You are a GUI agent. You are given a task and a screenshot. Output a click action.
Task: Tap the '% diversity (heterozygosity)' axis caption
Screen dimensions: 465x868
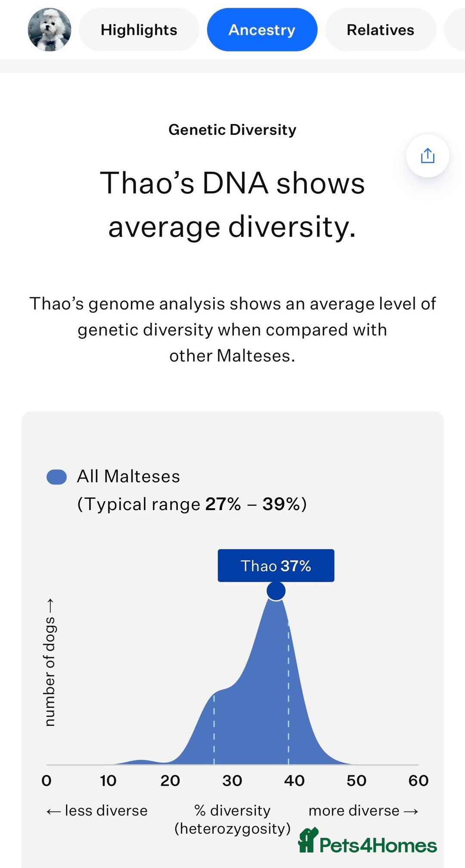pos(232,819)
